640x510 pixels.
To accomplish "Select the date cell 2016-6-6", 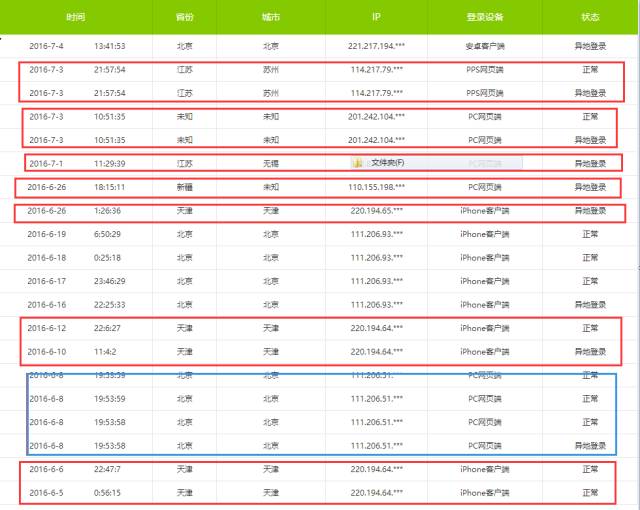I will point(46,469).
